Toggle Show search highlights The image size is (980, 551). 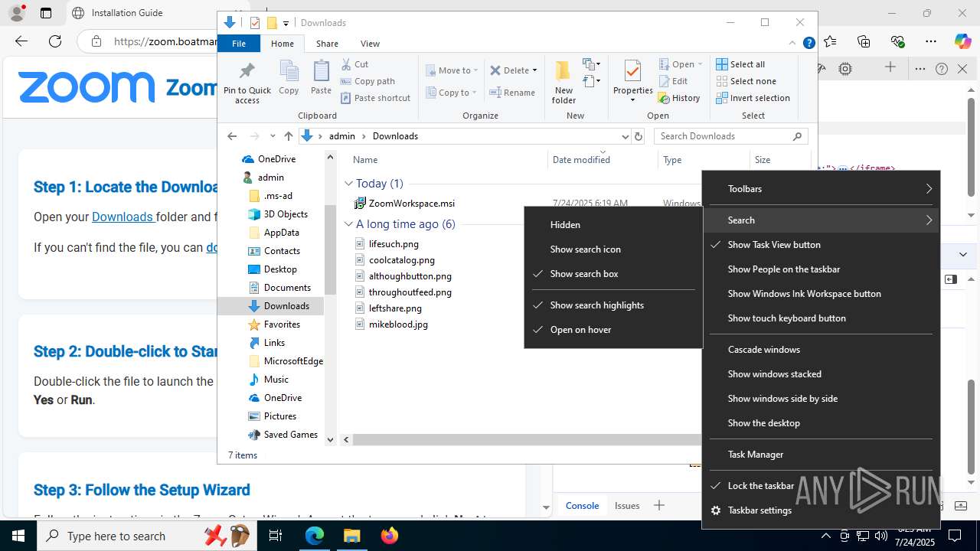[x=613, y=305]
